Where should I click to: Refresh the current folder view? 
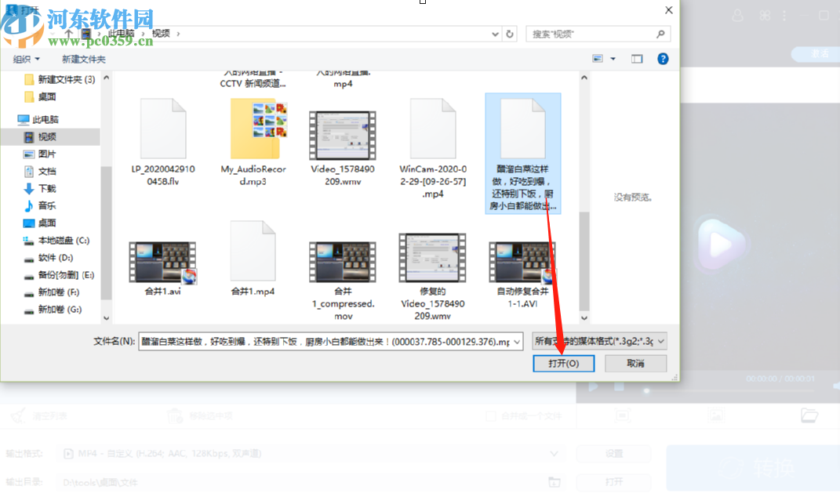510,34
